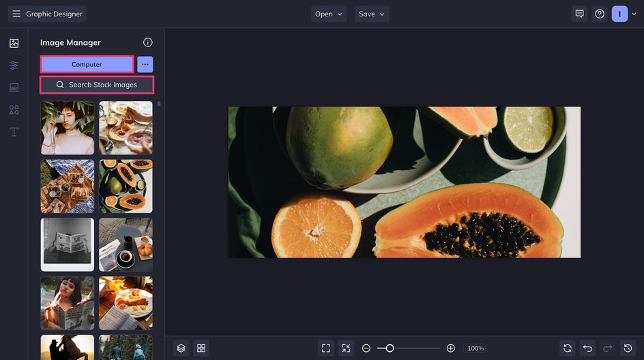Open the Customize sliders sidebar tab
Image resolution: width=644 pixels, height=360 pixels.
[14, 66]
